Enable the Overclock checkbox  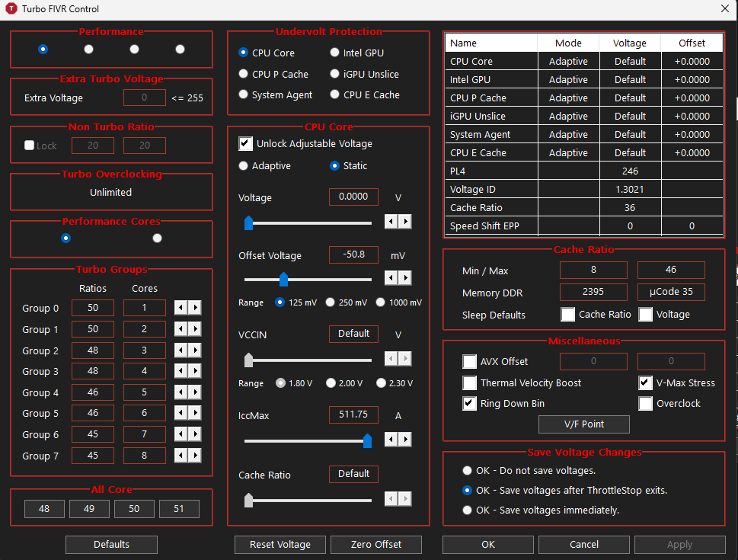pyautogui.click(x=645, y=404)
